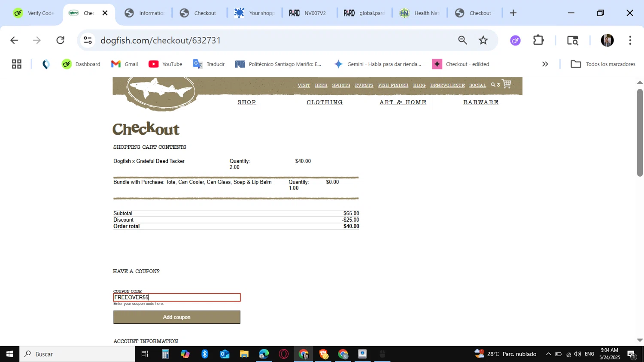
Task: Open site information icon in address bar
Action: click(x=88, y=40)
